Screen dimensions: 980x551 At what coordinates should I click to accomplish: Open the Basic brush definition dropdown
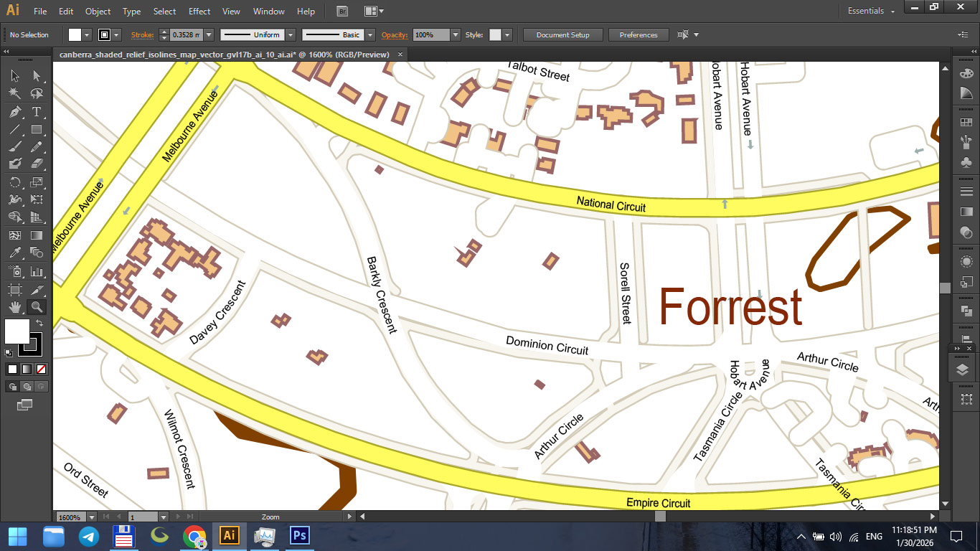(370, 35)
